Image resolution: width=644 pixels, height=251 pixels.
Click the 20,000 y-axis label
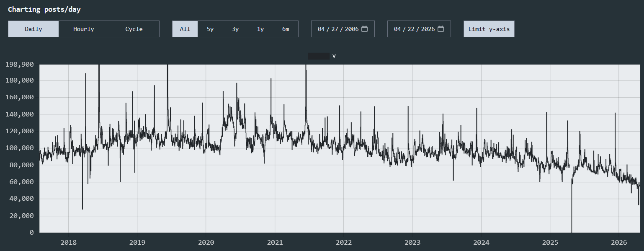[x=22, y=216]
